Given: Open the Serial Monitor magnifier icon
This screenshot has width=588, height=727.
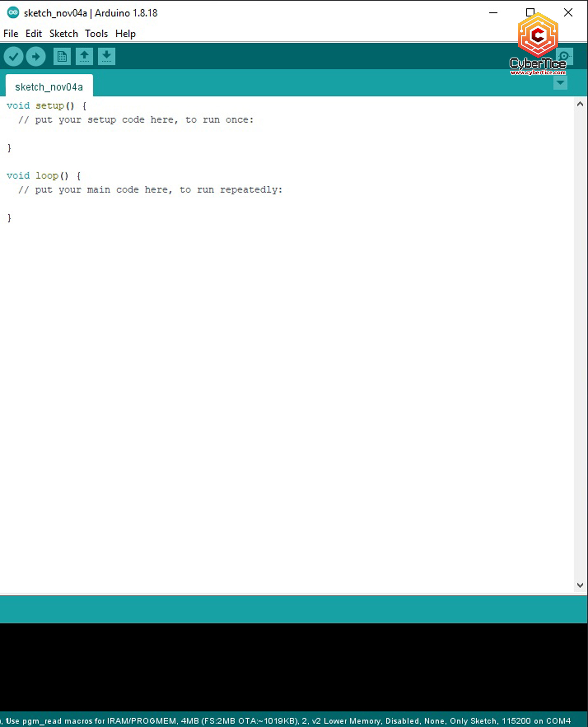Looking at the screenshot, I should point(565,56).
